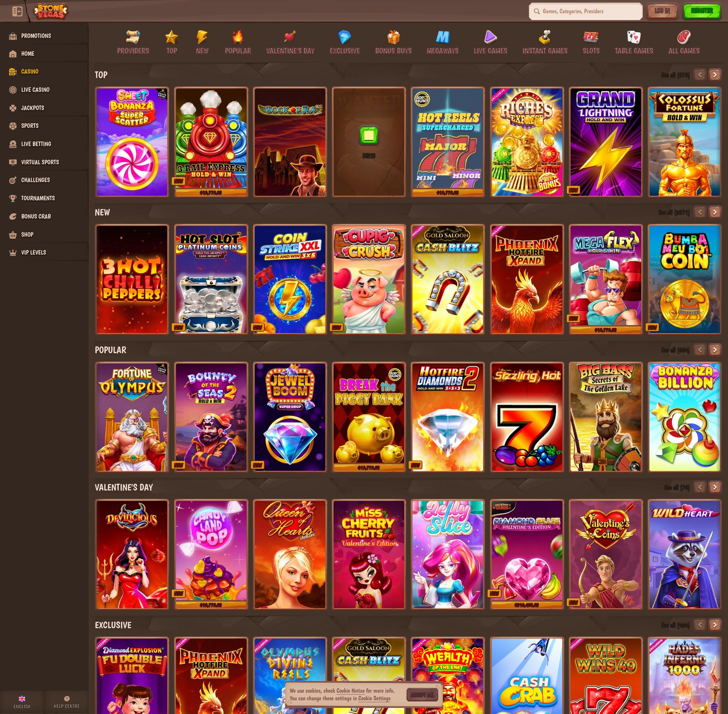
Task: Click the Valentine's Day heart icon
Action: tap(290, 37)
